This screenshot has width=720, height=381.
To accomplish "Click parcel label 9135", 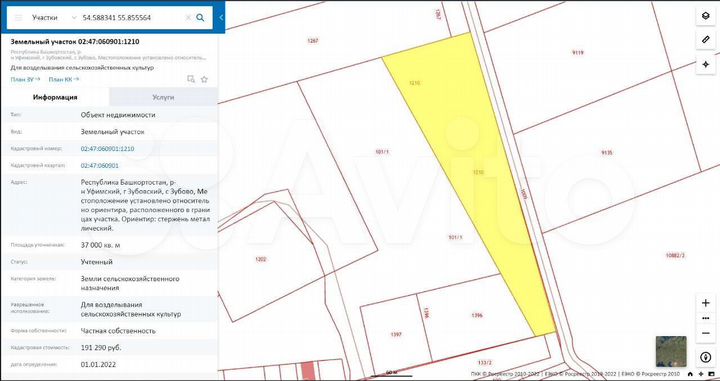I will 607,152.
